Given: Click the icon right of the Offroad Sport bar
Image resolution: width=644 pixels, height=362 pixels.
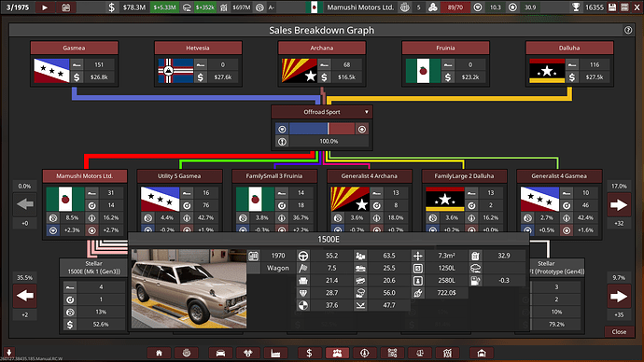Looking at the screenshot, I should coord(362,130).
